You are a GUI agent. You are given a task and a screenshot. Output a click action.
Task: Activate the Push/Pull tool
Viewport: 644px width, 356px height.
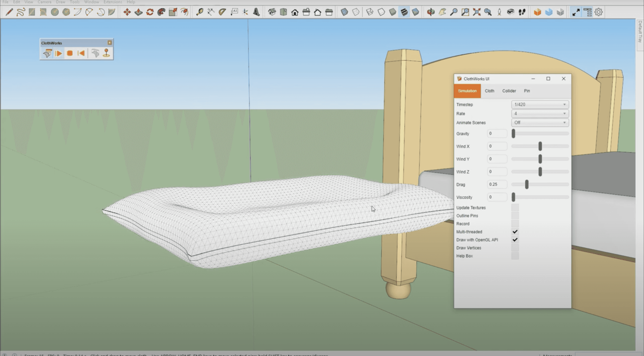[138, 12]
